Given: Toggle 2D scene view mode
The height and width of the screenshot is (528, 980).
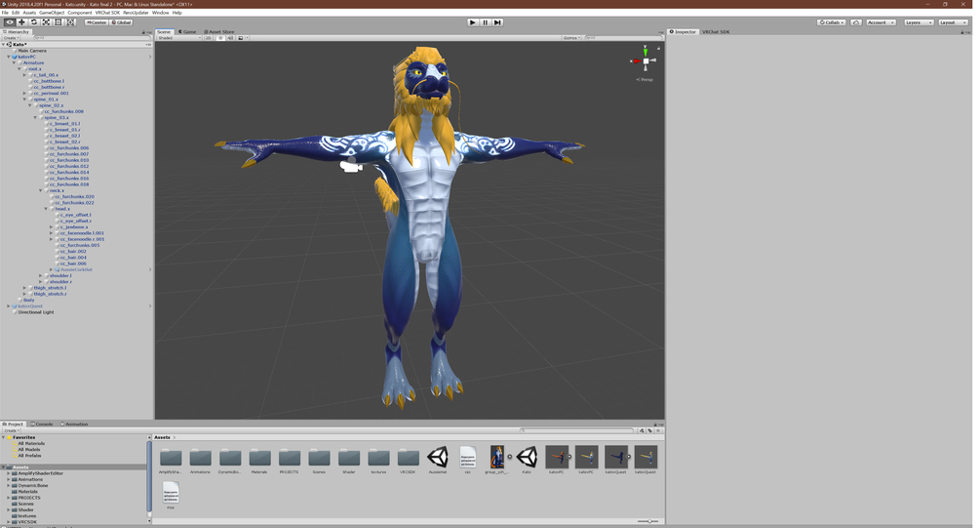Looking at the screenshot, I should point(209,37).
